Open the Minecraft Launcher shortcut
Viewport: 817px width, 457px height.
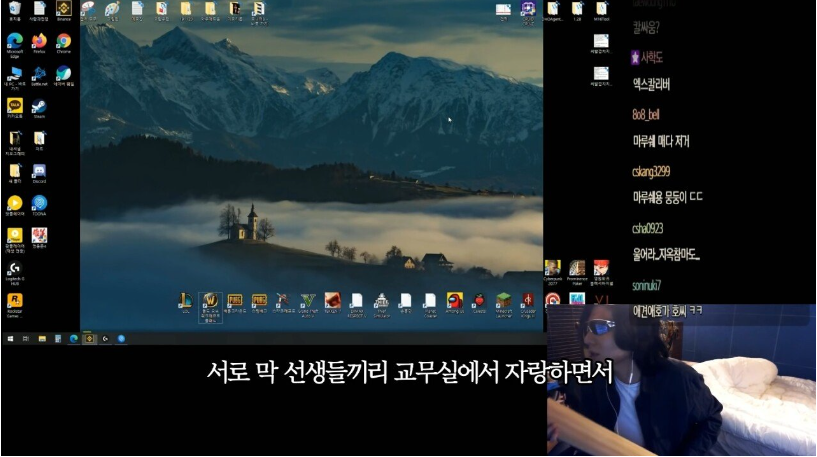point(503,306)
